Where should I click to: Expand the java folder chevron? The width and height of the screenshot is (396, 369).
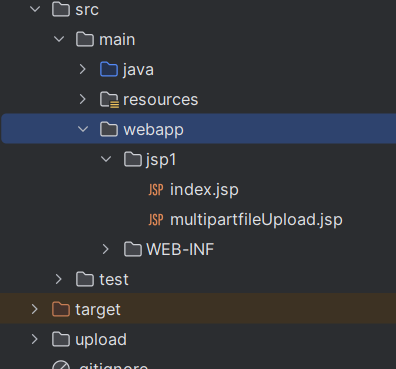pos(83,69)
